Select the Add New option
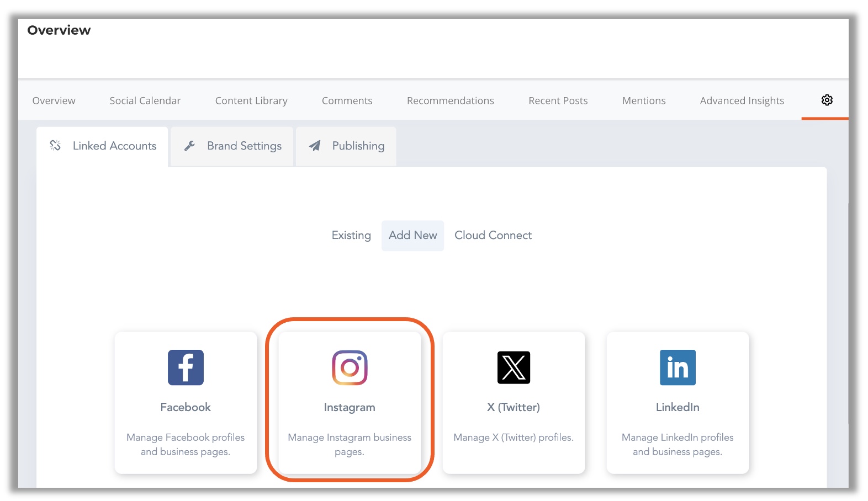The image size is (868, 501). click(x=412, y=236)
